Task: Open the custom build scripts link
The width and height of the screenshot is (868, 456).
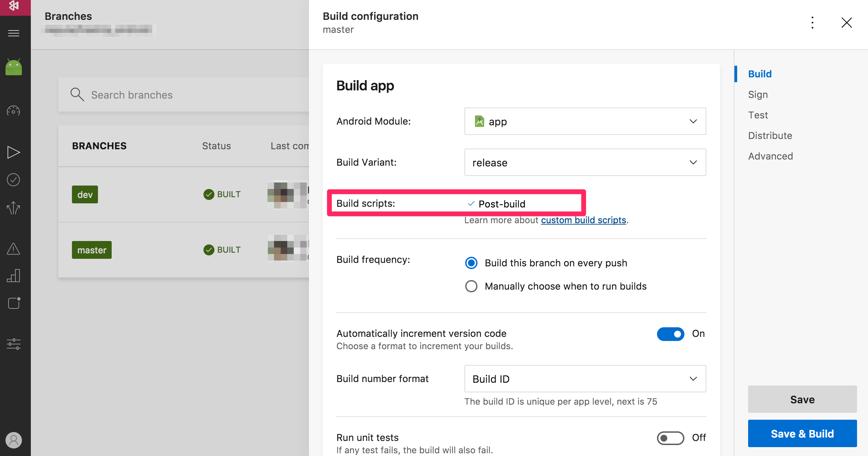Action: [583, 220]
